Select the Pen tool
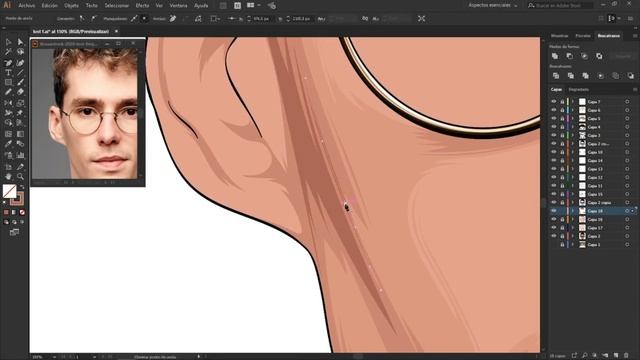This screenshot has height=360, width=640. pos(8,63)
